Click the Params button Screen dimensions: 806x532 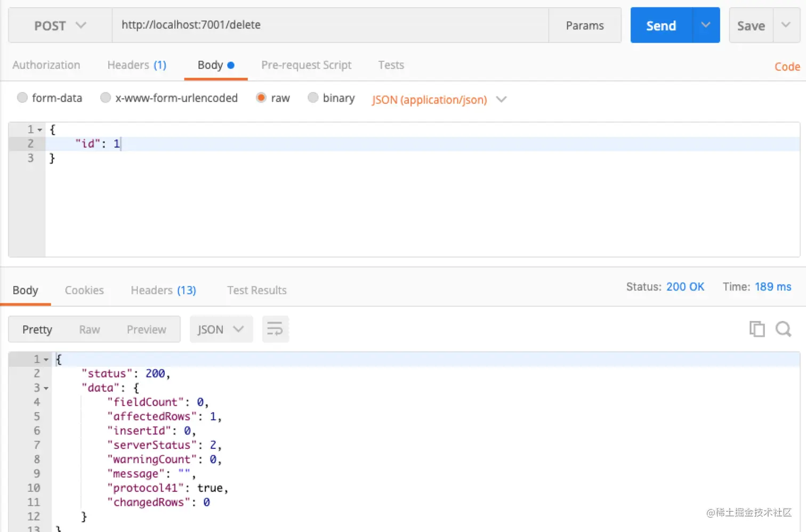585,25
